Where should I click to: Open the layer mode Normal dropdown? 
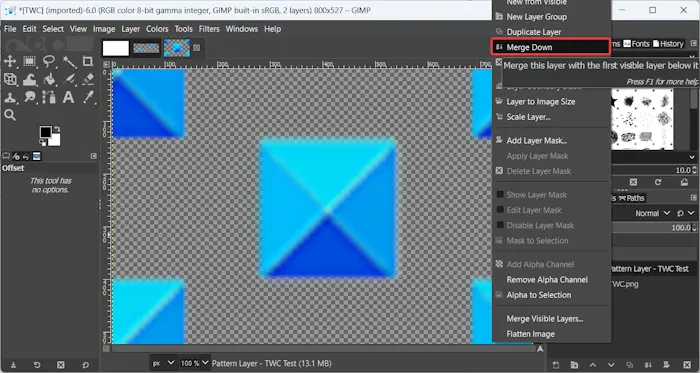pos(653,213)
